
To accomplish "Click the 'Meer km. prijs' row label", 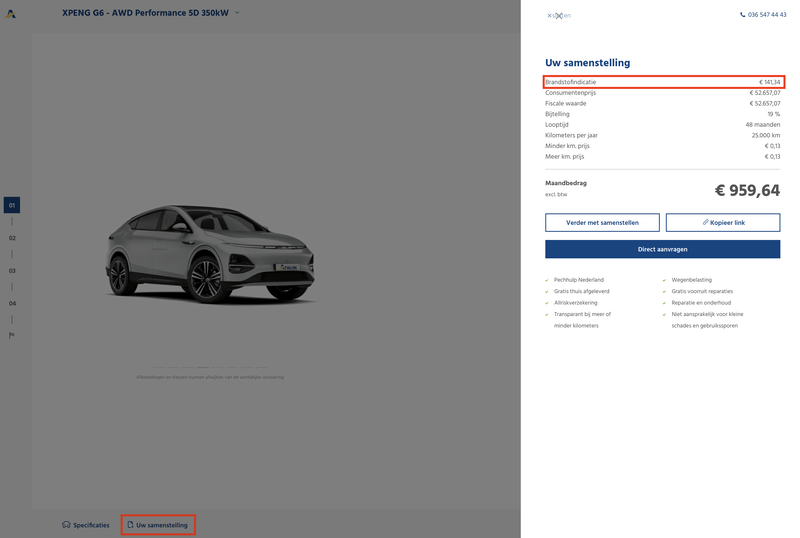I will click(x=564, y=157).
